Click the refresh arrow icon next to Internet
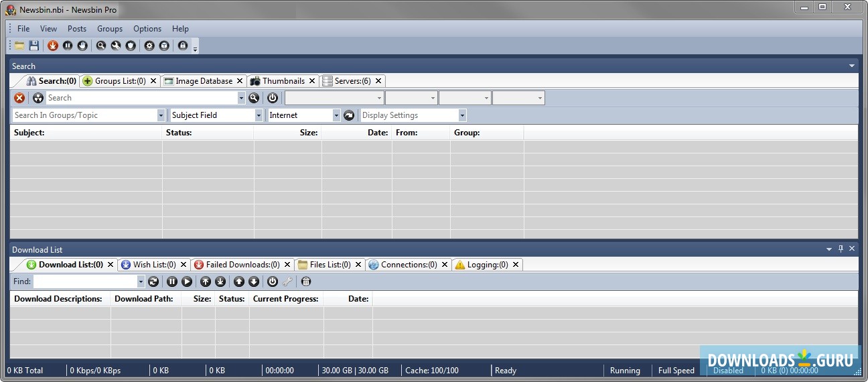 coord(349,115)
